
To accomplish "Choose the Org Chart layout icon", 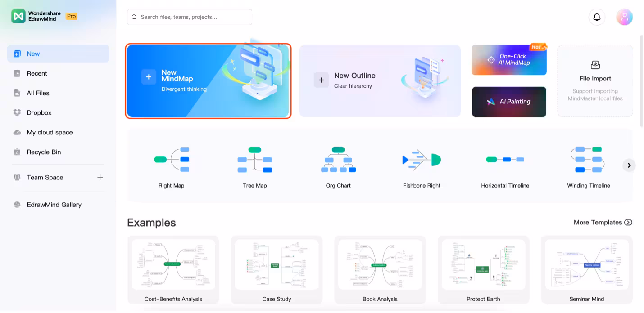I will (338, 159).
